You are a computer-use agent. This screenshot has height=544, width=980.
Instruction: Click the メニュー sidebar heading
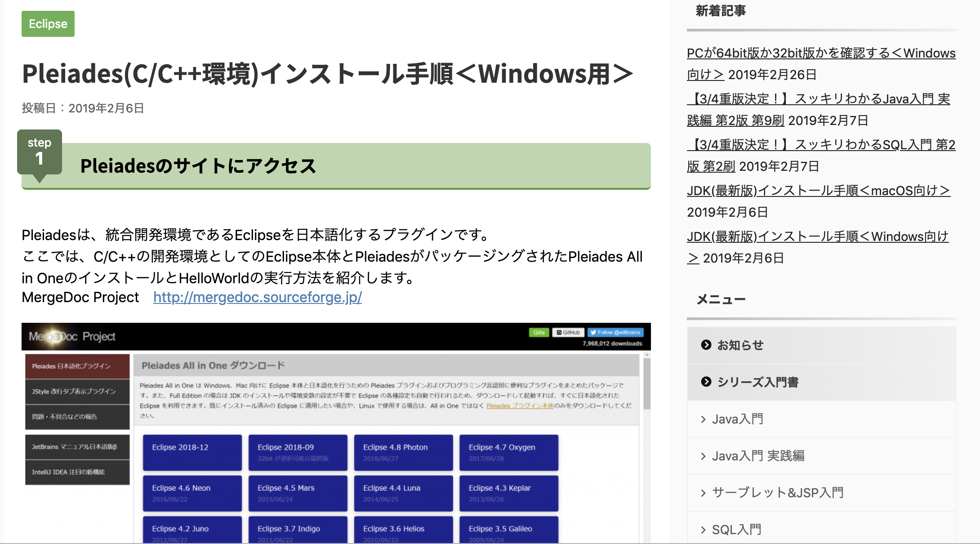721,299
